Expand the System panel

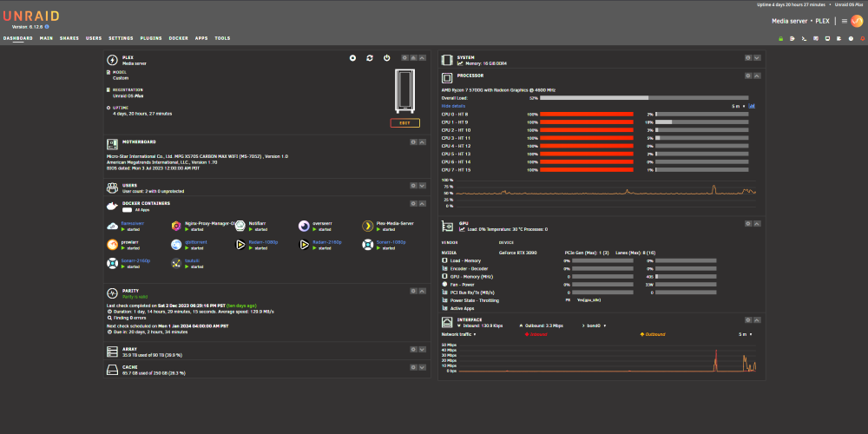757,57
